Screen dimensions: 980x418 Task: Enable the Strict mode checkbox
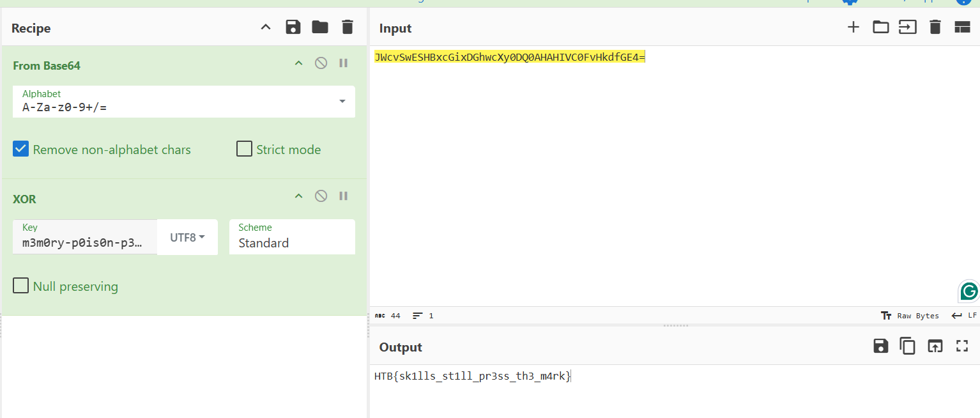pyautogui.click(x=244, y=149)
